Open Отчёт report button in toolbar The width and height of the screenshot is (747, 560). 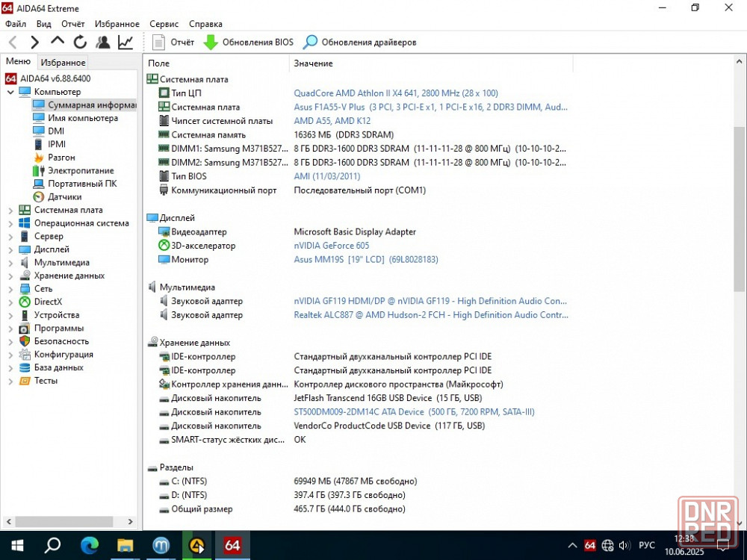[173, 43]
